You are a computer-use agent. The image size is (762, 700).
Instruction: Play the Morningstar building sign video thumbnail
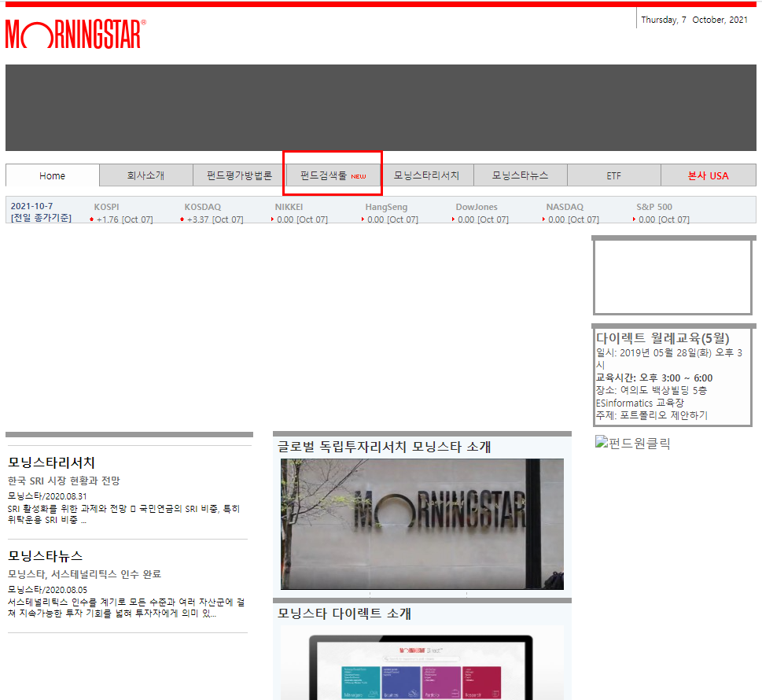pos(422,524)
